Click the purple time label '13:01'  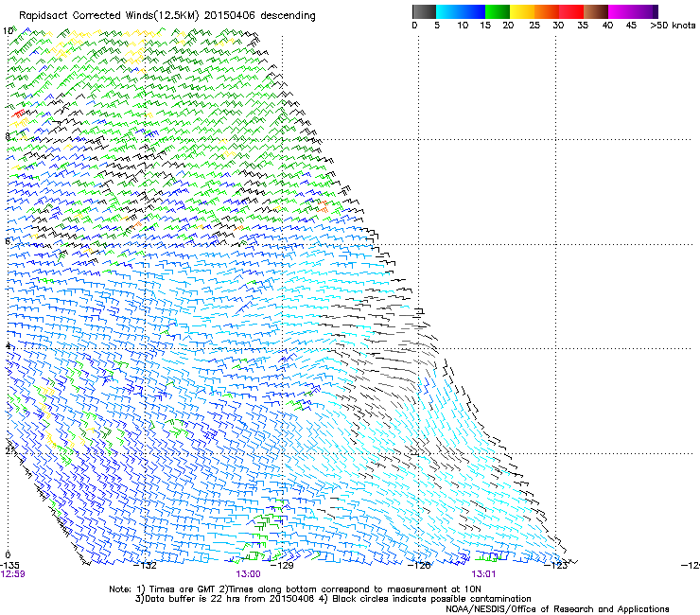[x=483, y=574]
